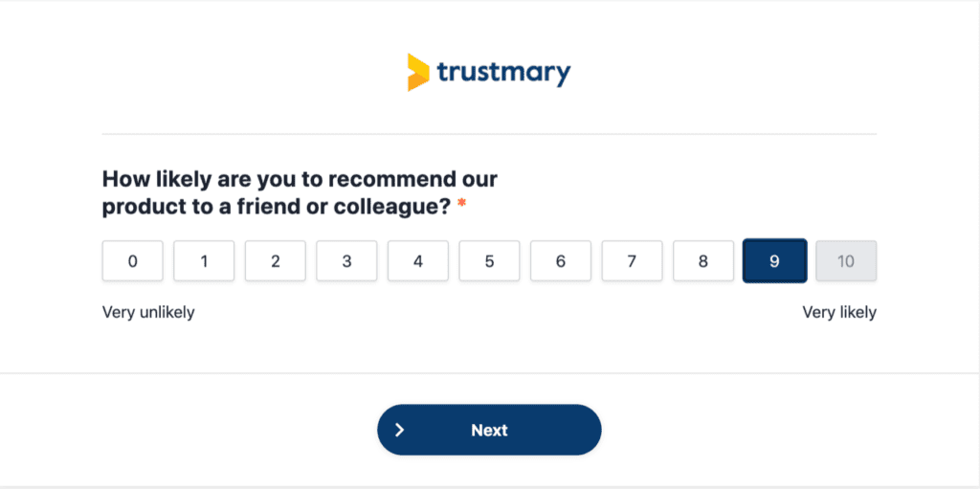Click the orange required asterisk
Screen dimensions: 980x489
point(462,204)
